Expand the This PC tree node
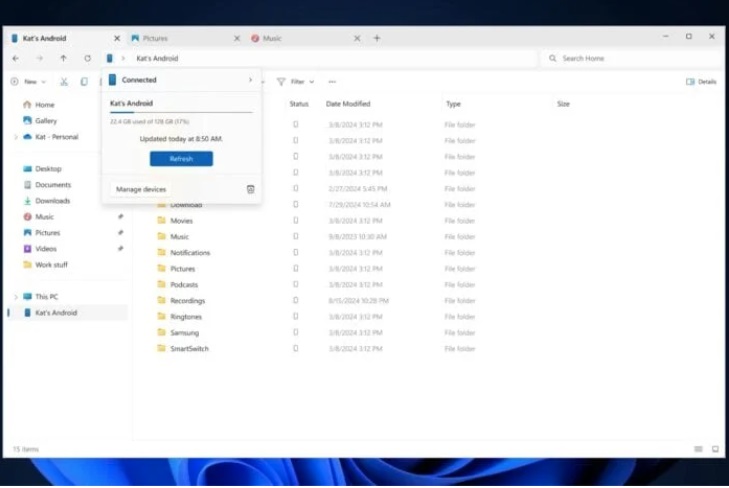Screen dimensions: 729x488 [x=16, y=297]
